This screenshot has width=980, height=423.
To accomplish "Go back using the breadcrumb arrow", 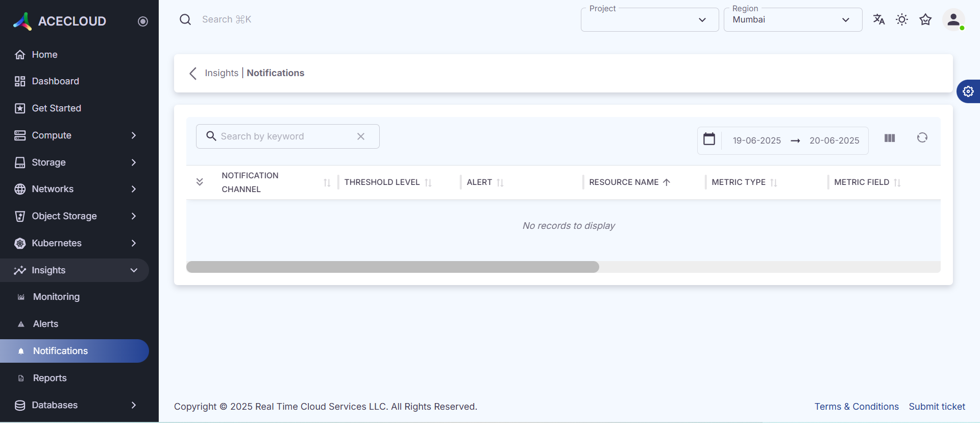I will tap(193, 74).
